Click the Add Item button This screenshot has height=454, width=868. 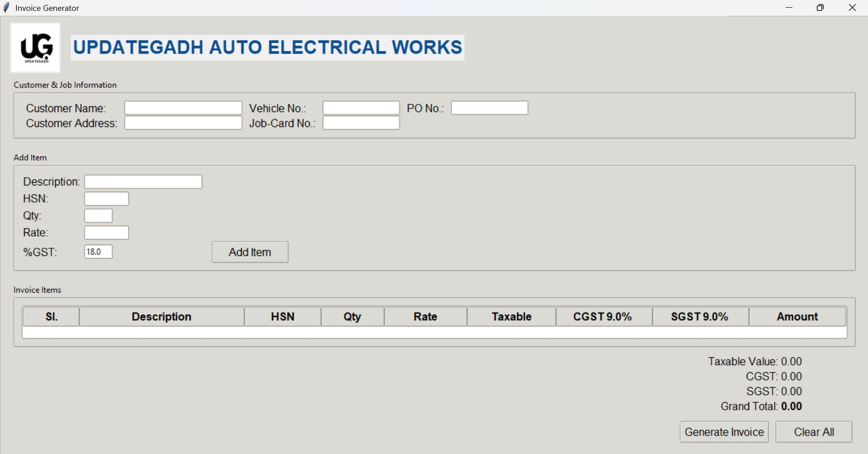coord(249,252)
